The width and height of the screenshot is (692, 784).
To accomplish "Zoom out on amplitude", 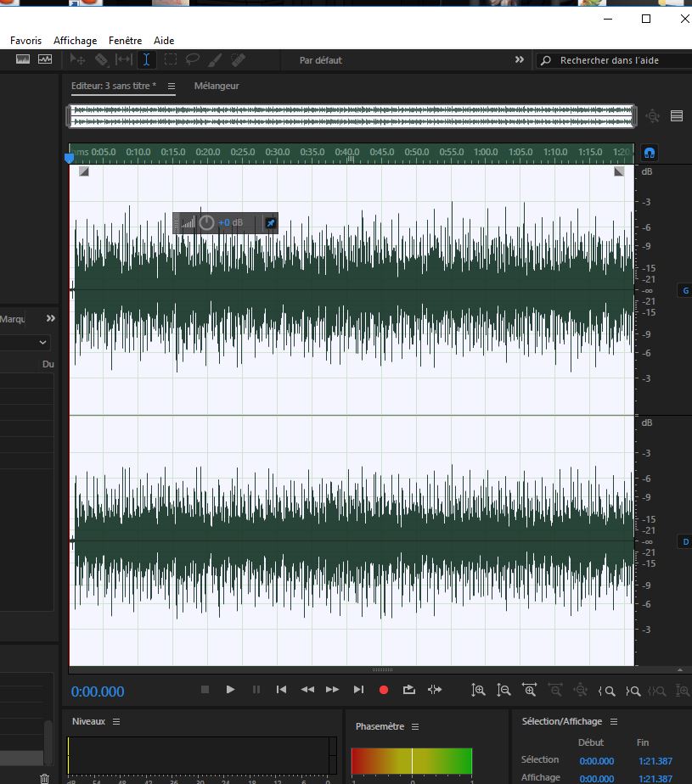I will (504, 691).
